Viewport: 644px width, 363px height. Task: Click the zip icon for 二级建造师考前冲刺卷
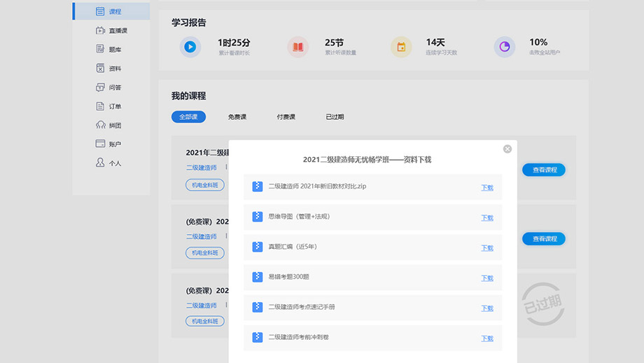tap(258, 337)
